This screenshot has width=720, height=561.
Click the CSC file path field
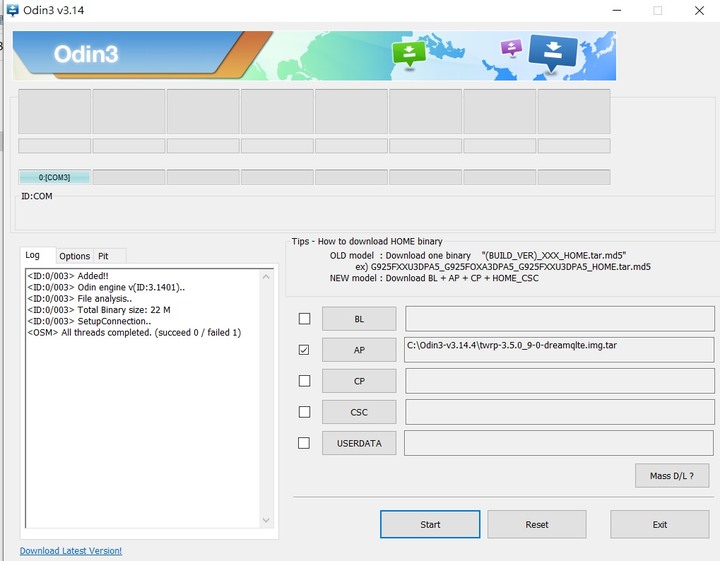click(x=560, y=412)
